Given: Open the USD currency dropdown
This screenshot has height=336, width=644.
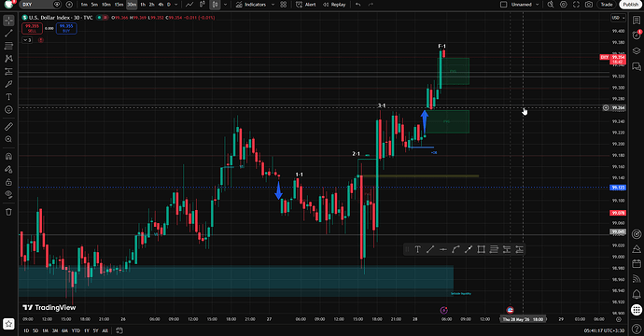Looking at the screenshot, I should (618, 18).
